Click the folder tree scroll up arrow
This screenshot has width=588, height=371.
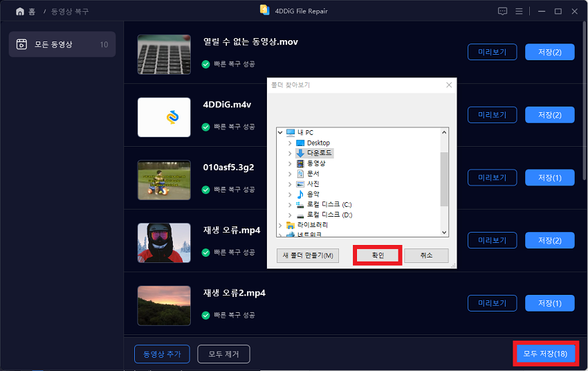(444, 132)
